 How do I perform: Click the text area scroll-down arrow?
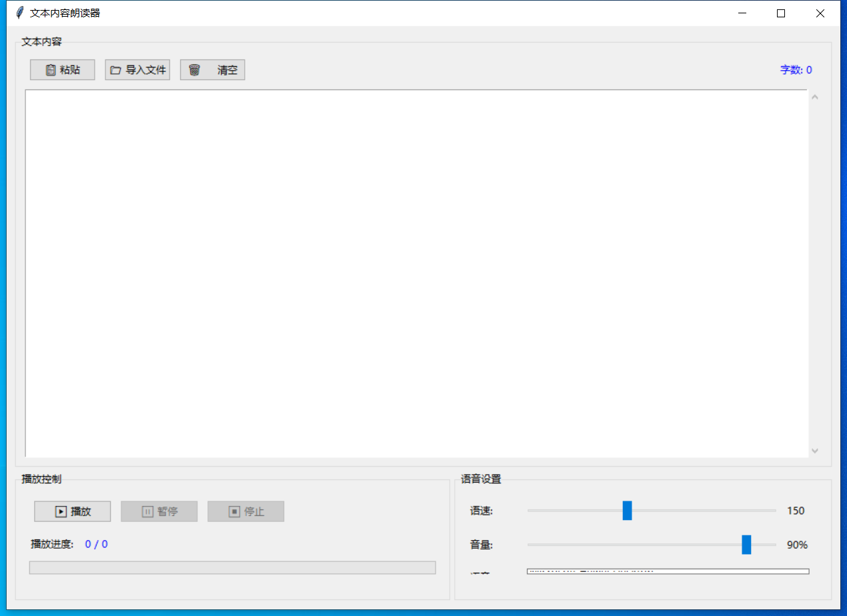814,451
